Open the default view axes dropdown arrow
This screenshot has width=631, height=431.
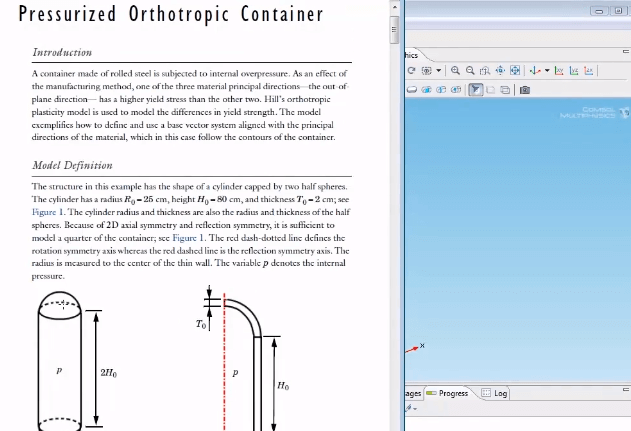pos(546,71)
